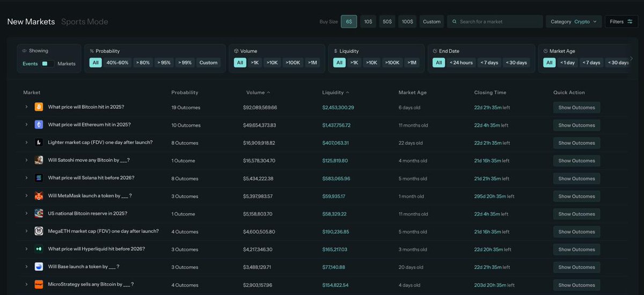Click the Solana market icon
This screenshot has height=295, width=644.
tap(39, 178)
